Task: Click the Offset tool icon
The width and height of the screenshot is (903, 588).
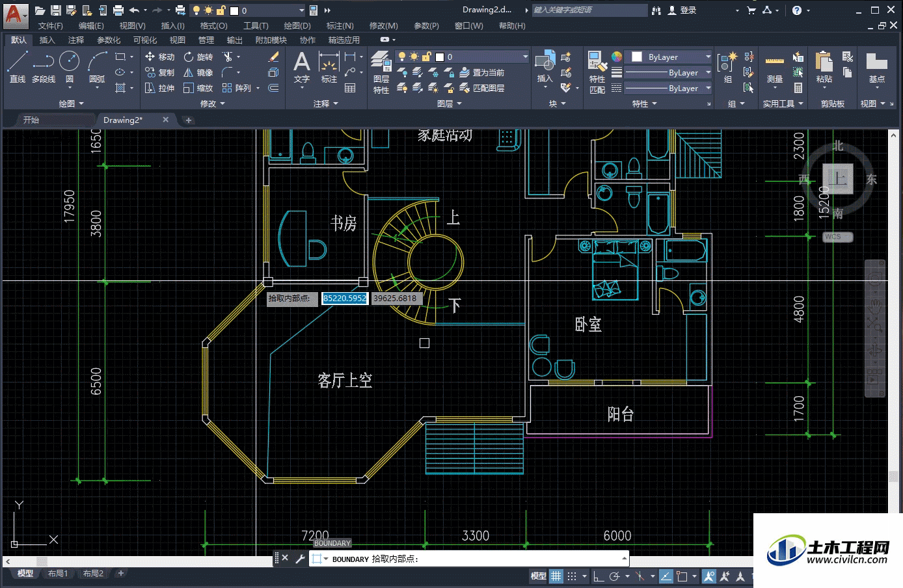Action: [274, 88]
